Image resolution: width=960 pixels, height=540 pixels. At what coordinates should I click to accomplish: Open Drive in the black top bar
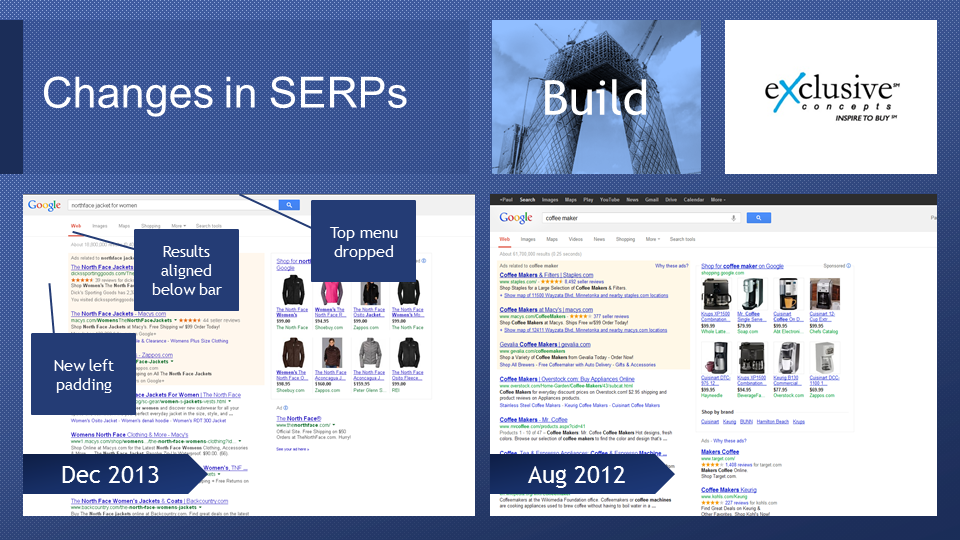tap(671, 200)
